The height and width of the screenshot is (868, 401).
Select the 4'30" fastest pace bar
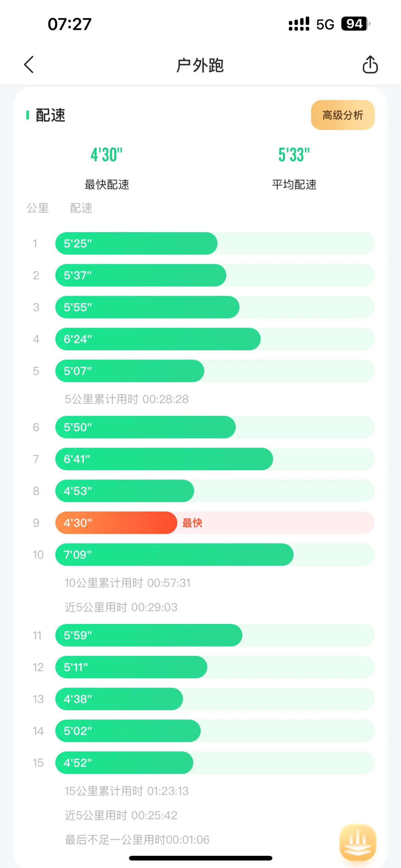click(x=116, y=523)
